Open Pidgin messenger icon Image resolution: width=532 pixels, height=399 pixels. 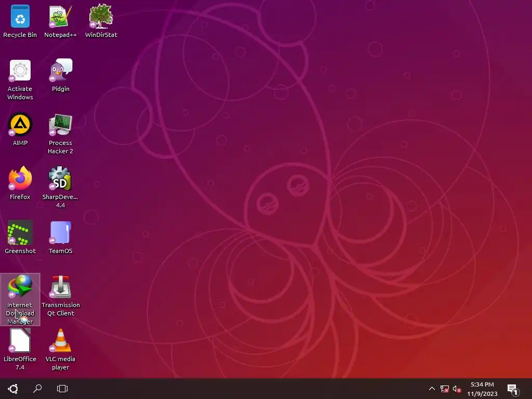point(60,75)
